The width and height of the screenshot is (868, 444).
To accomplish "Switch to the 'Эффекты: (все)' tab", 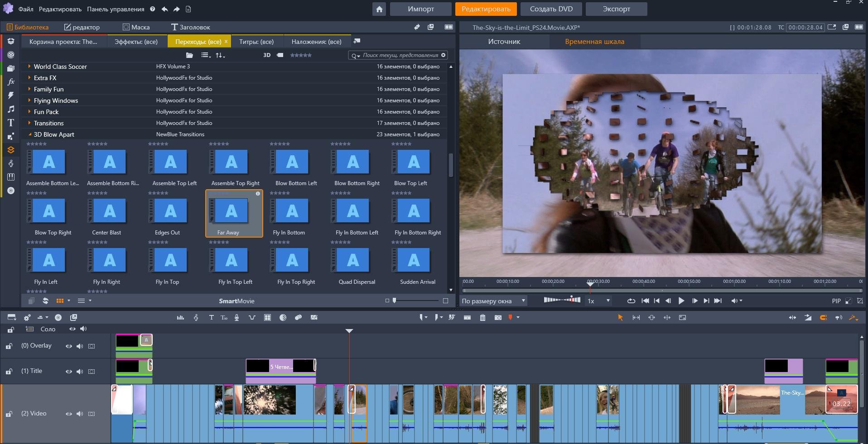I will click(x=136, y=42).
